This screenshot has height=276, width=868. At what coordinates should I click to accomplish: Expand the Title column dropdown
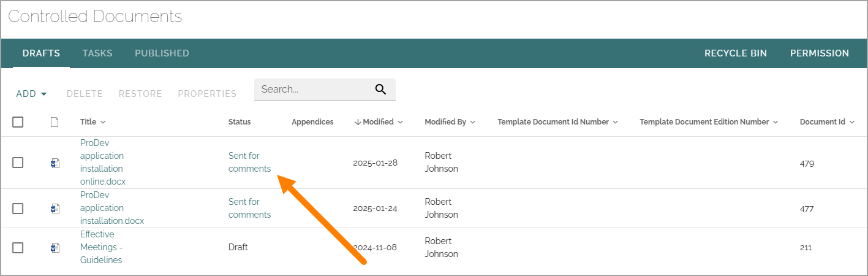click(103, 122)
